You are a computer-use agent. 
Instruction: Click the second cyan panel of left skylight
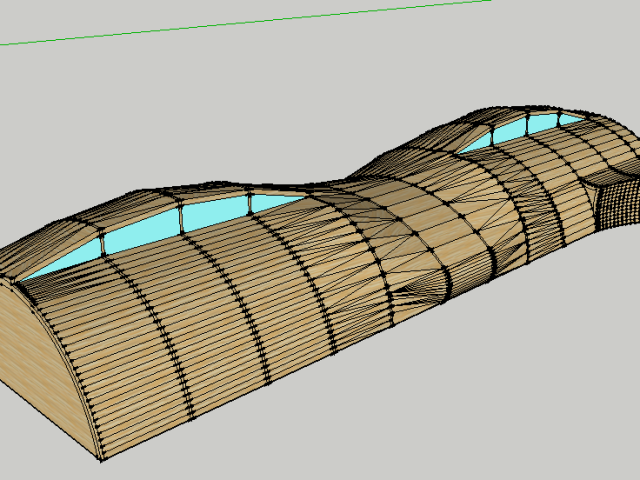tap(142, 227)
